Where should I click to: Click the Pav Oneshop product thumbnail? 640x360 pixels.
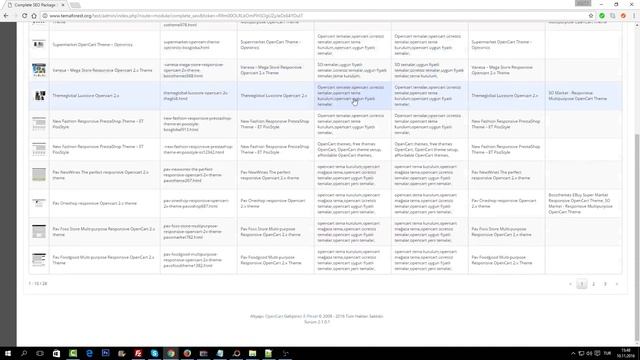(x=39, y=203)
